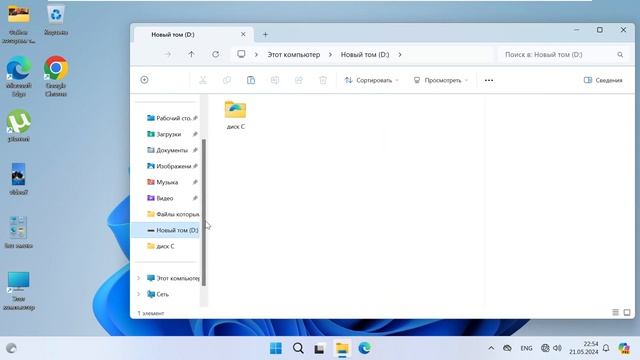Show hidden tray icons chevron
The image size is (640, 360).
coord(491,348)
